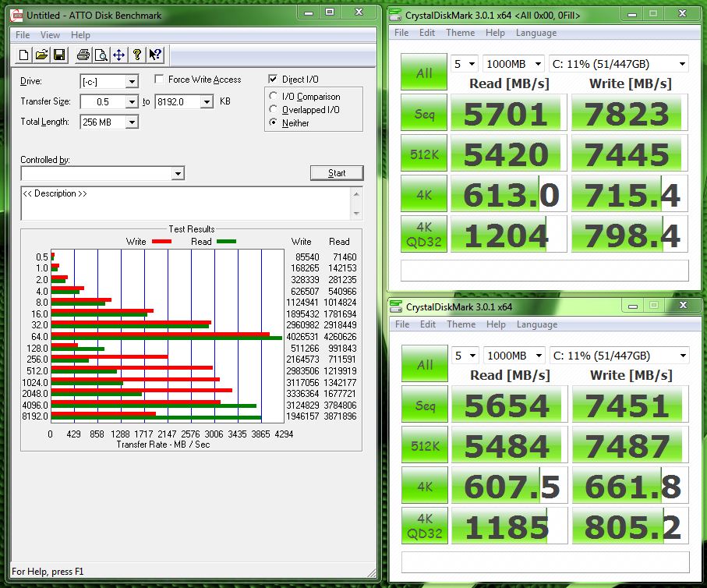This screenshot has width=707, height=588.
Task: Click 512K button in bottom CrystalDiskMark
Action: click(x=425, y=445)
